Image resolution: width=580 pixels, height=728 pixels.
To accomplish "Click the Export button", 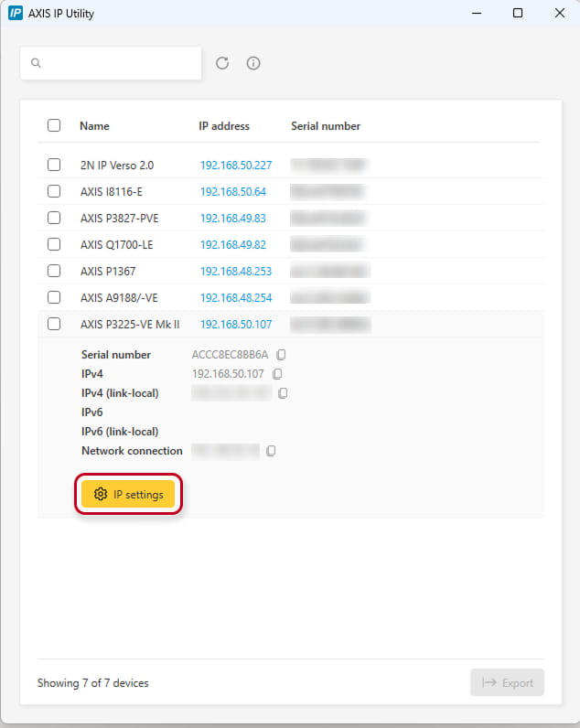I will click(x=507, y=682).
